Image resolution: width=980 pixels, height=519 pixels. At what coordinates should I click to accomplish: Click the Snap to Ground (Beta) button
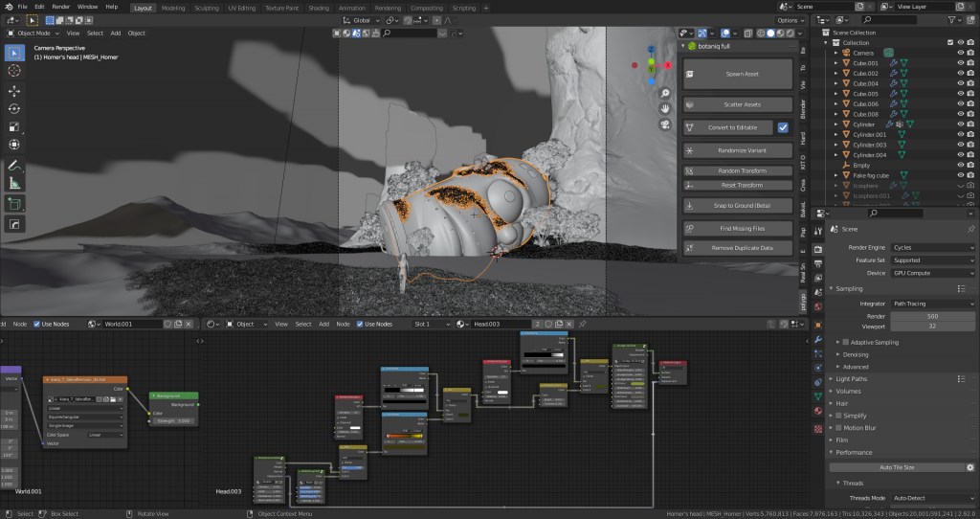click(x=738, y=205)
